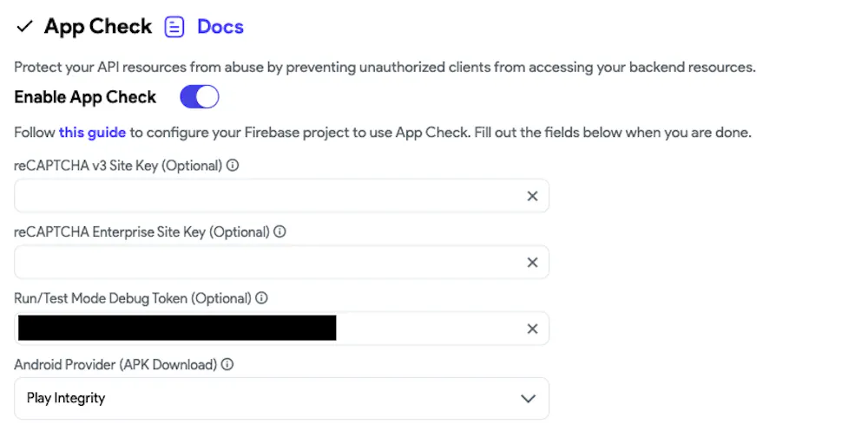Image resolution: width=868 pixels, height=437 pixels.
Task: Click info icon for reCAPTCHA v3 Site Key
Action: tap(233, 165)
